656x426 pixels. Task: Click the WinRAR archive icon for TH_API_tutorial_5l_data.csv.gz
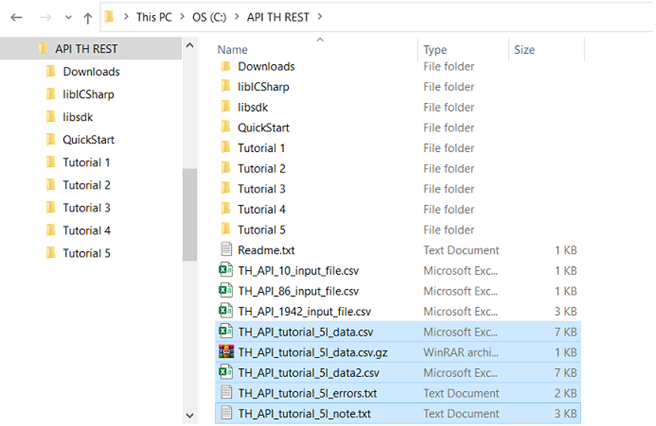point(226,351)
